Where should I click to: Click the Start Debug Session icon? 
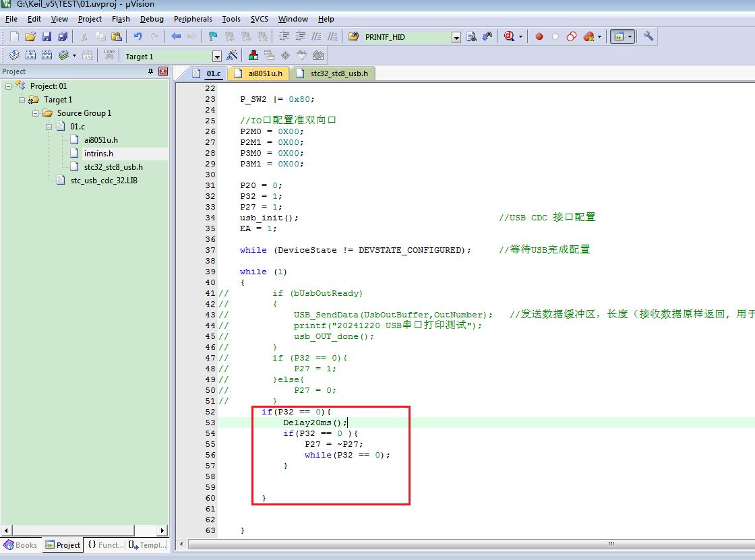(509, 36)
